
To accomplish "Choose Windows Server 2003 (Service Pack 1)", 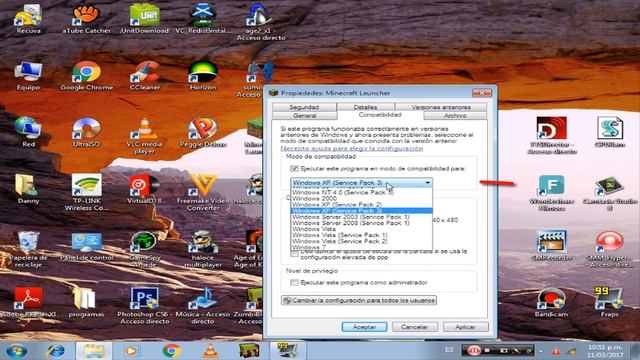I will tap(362, 217).
